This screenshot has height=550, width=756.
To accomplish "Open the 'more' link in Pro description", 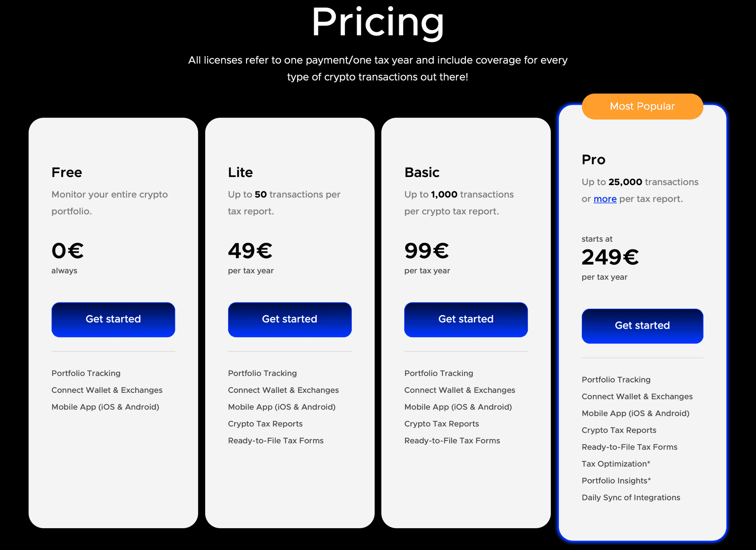I will point(605,199).
